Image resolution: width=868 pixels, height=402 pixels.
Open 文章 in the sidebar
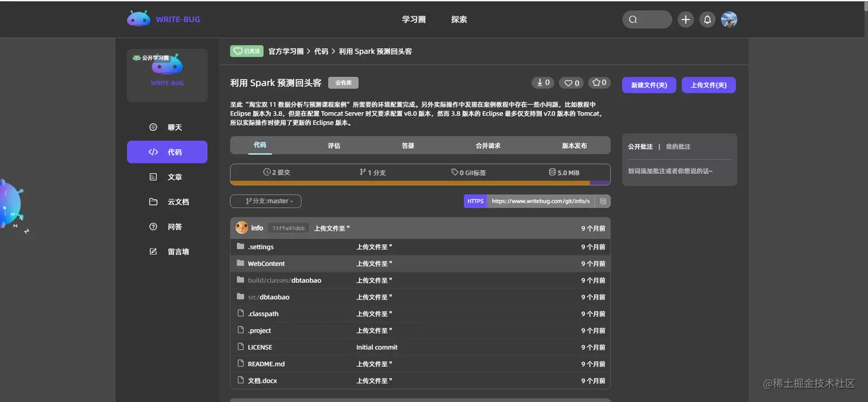pyautogui.click(x=167, y=177)
